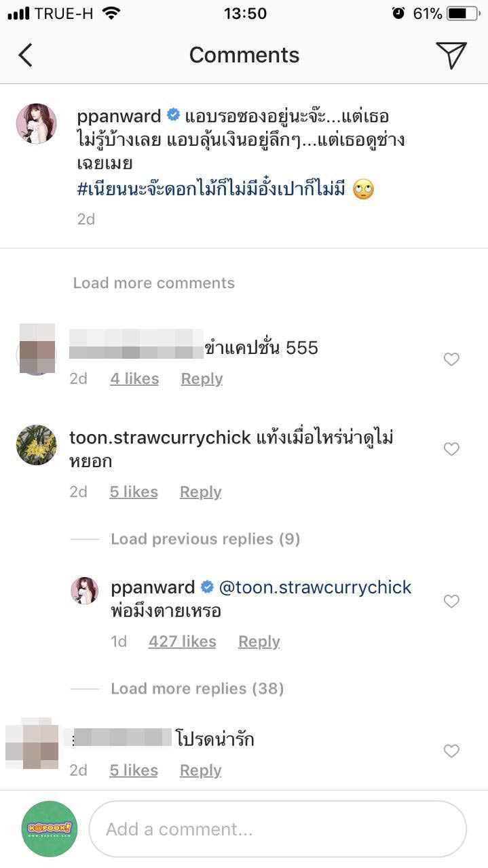Like toon.strawcurrychick's comment with the heart
The width and height of the screenshot is (488, 868).
point(451,449)
